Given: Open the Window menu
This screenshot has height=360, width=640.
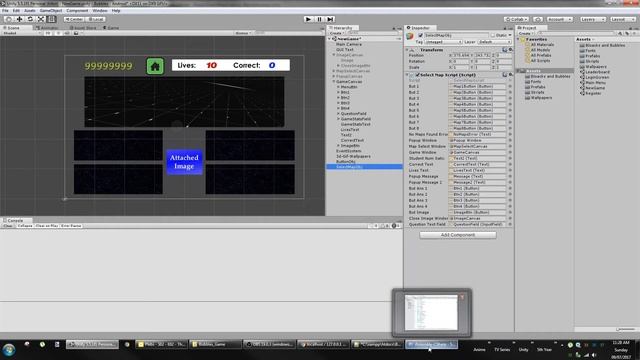Looking at the screenshot, I should 100,11.
